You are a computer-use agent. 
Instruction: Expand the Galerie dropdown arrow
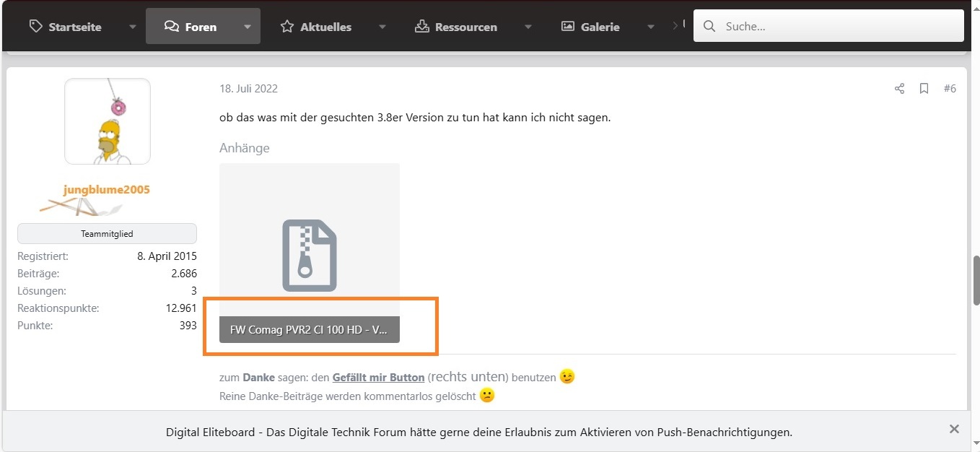pyautogui.click(x=651, y=27)
